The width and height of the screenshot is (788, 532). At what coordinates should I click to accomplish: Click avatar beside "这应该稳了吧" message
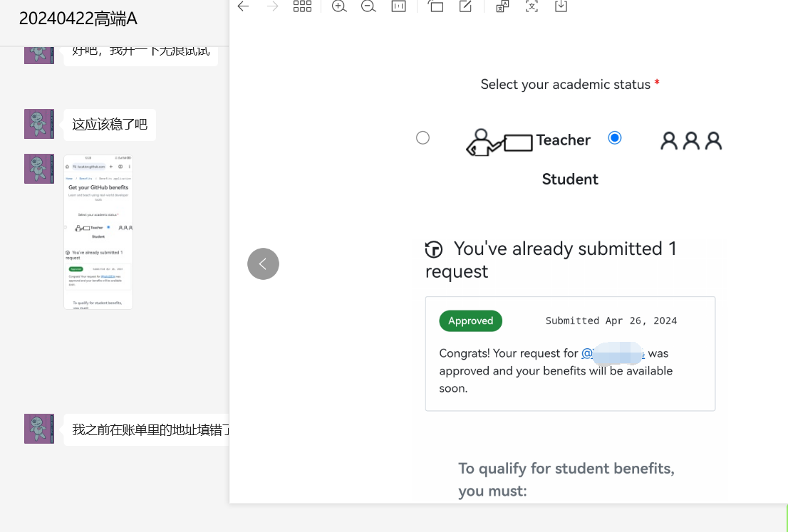click(39, 124)
